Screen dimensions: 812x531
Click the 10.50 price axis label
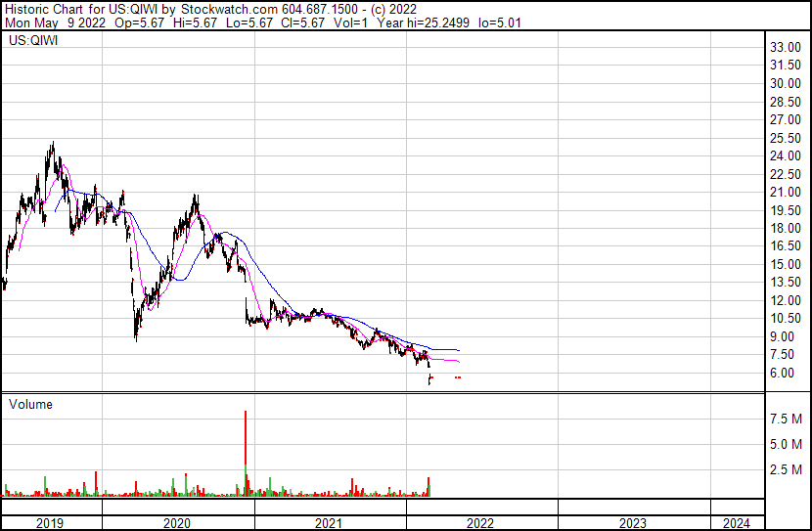(x=786, y=318)
